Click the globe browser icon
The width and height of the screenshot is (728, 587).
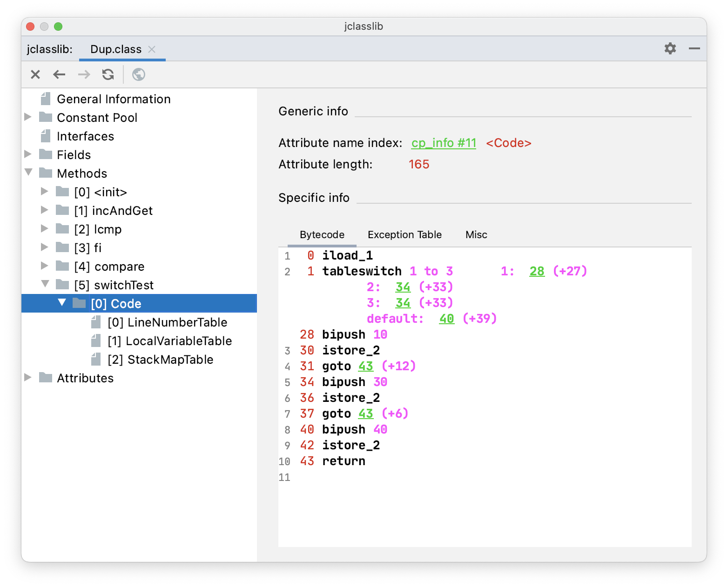pyautogui.click(x=139, y=74)
